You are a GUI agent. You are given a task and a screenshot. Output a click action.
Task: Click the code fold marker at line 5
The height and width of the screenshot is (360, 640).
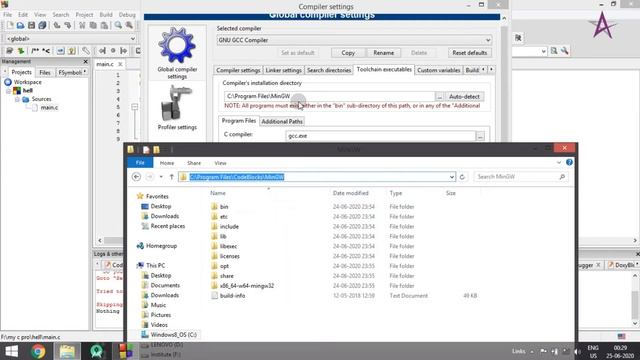(135, 107)
